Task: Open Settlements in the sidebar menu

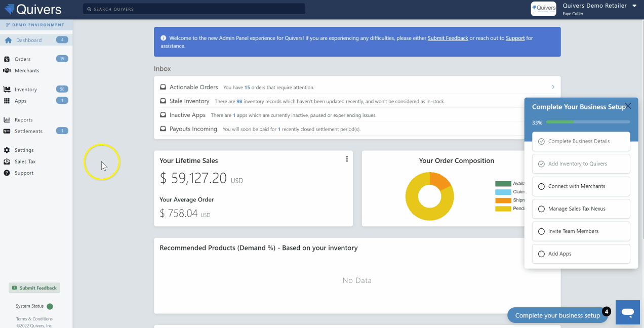Action: pyautogui.click(x=28, y=131)
